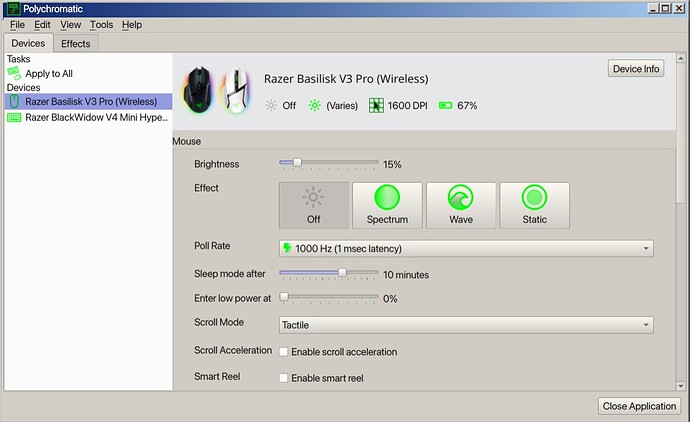Screen dimensions: 690x422
Task: Open the Edit menu
Action: click(42, 25)
